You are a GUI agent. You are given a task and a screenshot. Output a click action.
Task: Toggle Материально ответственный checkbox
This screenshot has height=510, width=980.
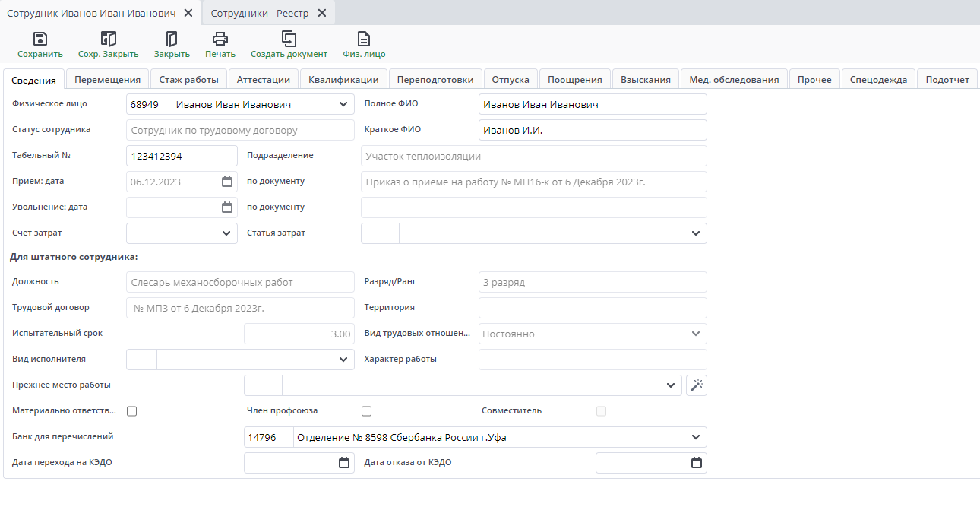[132, 411]
